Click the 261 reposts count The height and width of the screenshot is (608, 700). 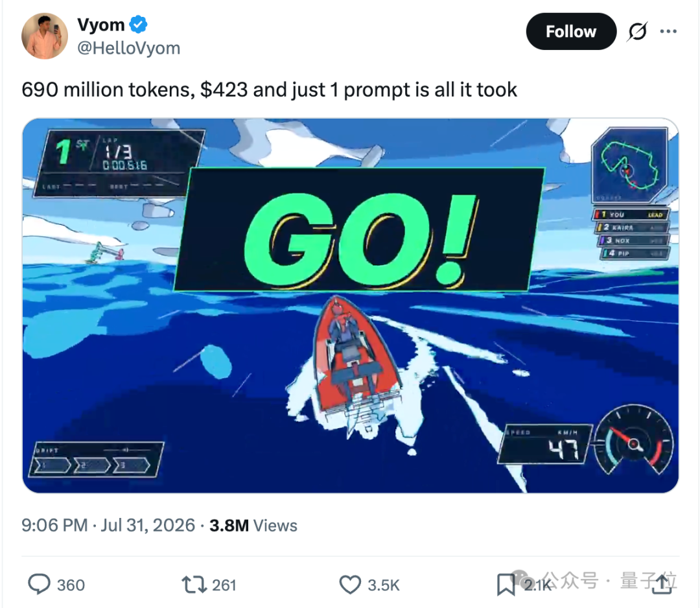click(224, 585)
